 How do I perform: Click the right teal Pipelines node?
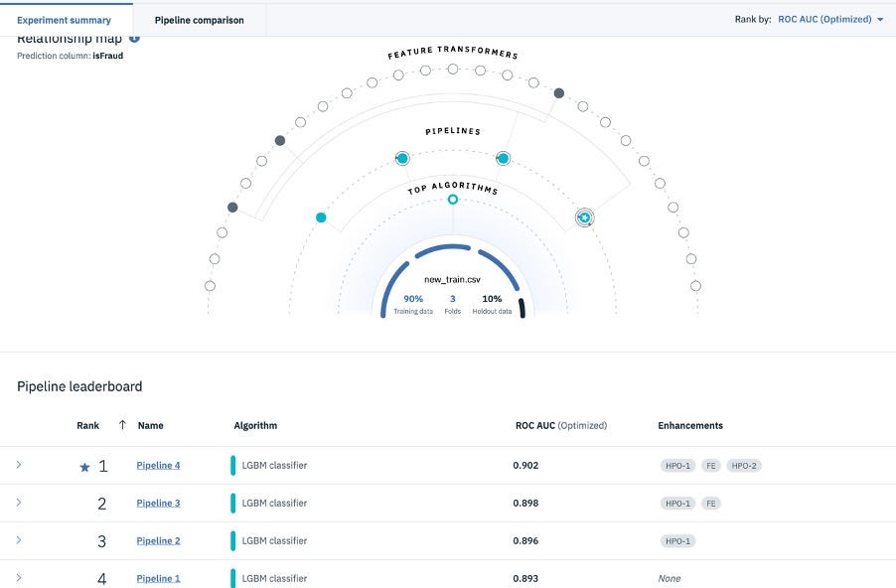tap(504, 158)
